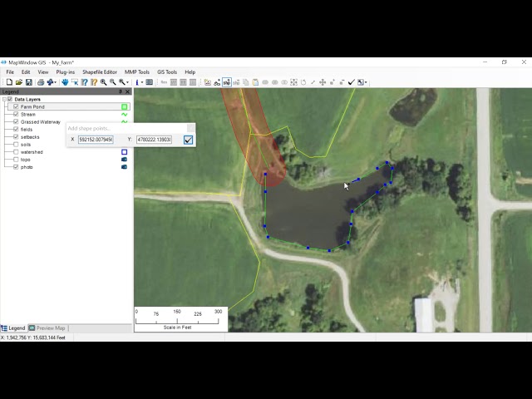Show the topo layer via checkbox
This screenshot has height=399, width=532.
coord(16,159)
